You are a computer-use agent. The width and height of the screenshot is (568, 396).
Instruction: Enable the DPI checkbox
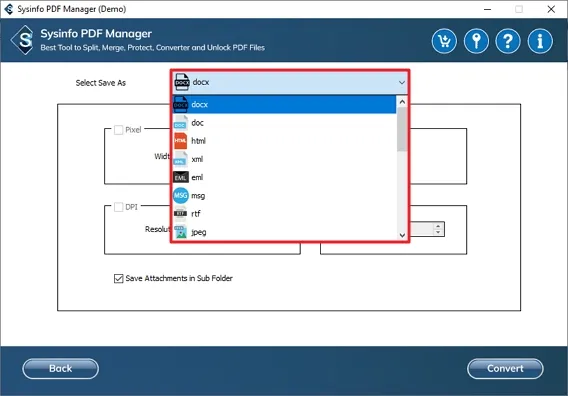[x=118, y=207]
